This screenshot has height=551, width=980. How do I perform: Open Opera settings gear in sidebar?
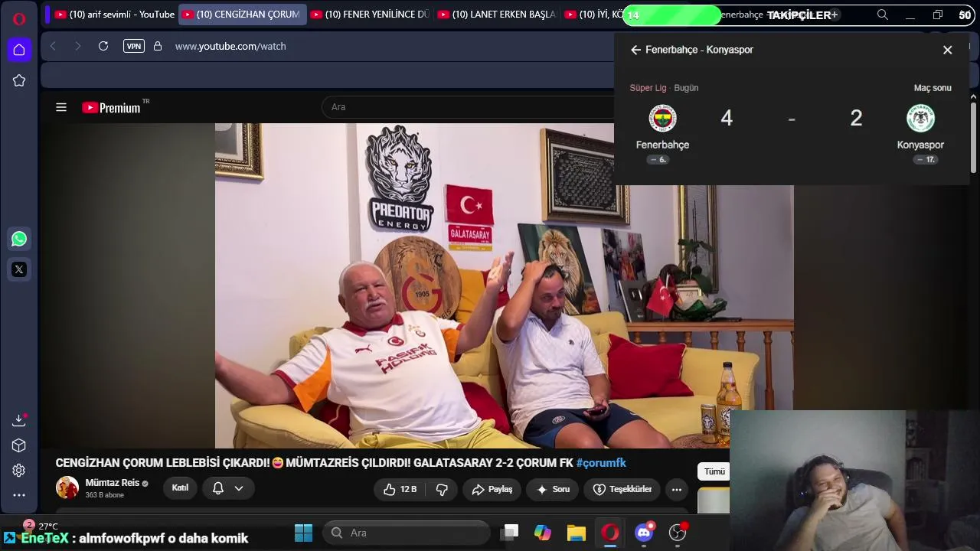pyautogui.click(x=19, y=471)
